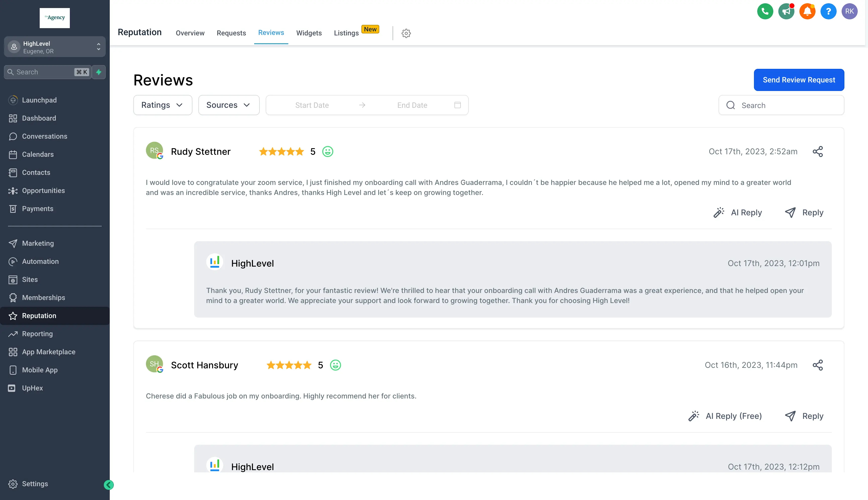The image size is (868, 500).
Task: Open Reputation settings gear icon
Action: [406, 33]
